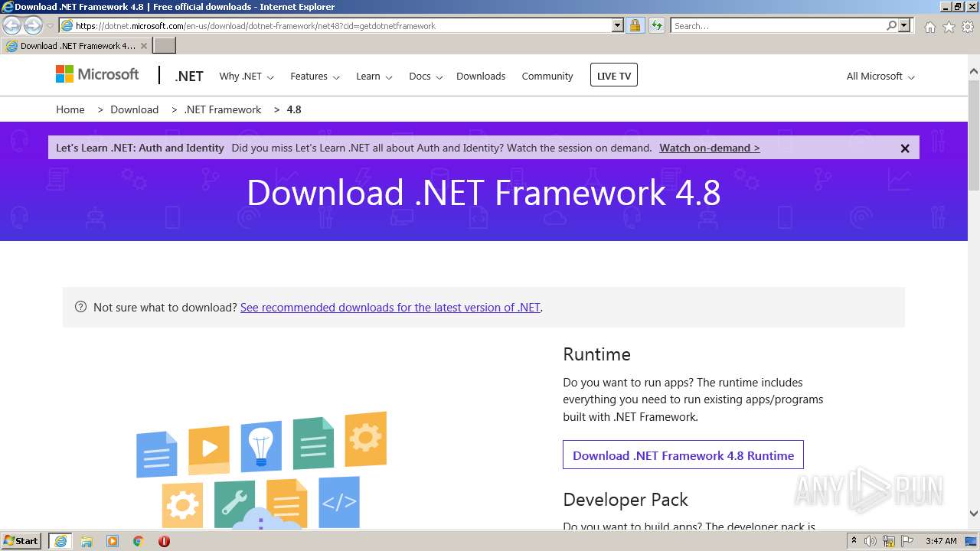The width and height of the screenshot is (980, 551).
Task: Select the Download .NET Framework tab
Action: [77, 46]
